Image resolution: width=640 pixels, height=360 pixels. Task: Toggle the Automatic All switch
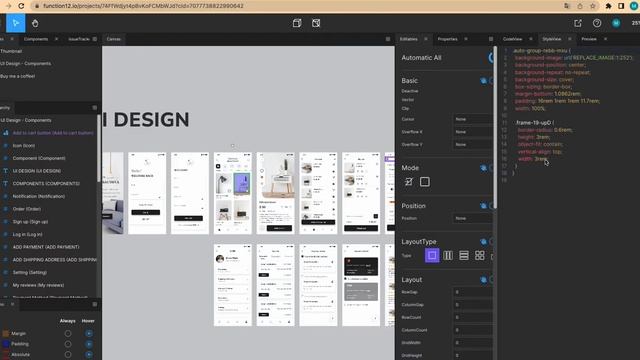pyautogui.click(x=491, y=58)
